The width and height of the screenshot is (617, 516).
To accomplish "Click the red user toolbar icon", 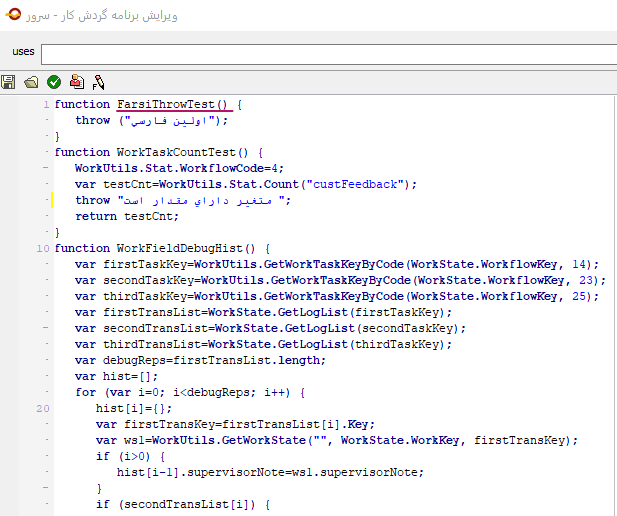I will [x=77, y=82].
